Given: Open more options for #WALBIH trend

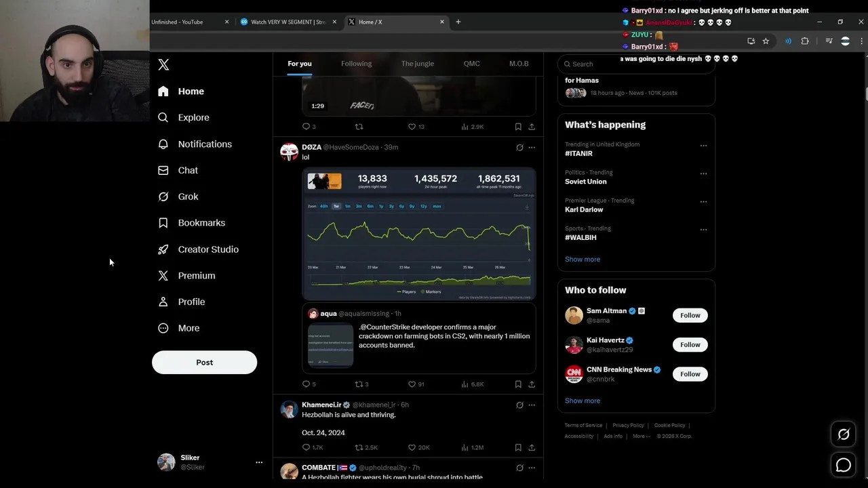Looking at the screenshot, I should (x=703, y=230).
